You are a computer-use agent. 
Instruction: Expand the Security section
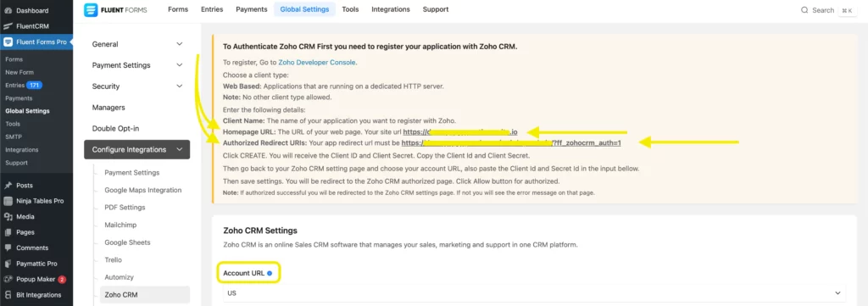(x=137, y=86)
